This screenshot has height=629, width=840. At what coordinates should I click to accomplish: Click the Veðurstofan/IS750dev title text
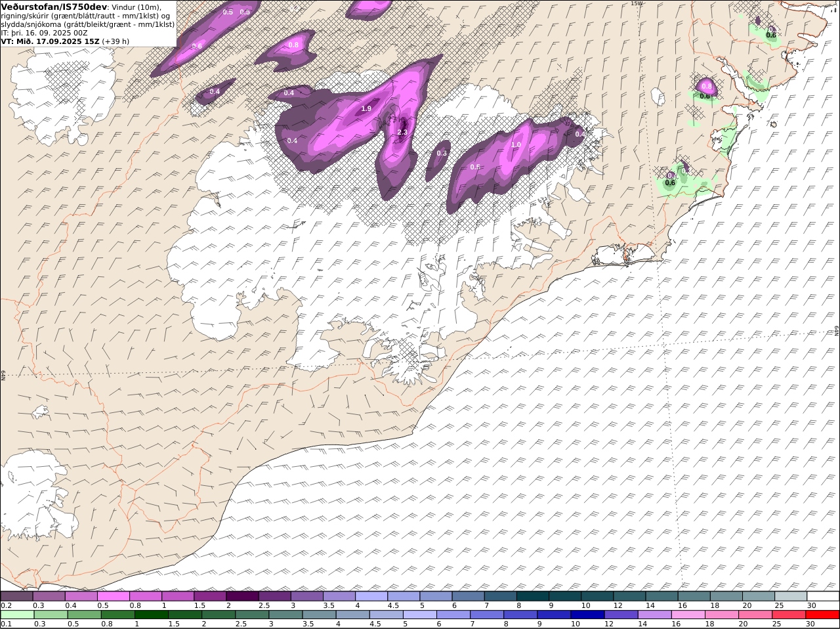54,7
